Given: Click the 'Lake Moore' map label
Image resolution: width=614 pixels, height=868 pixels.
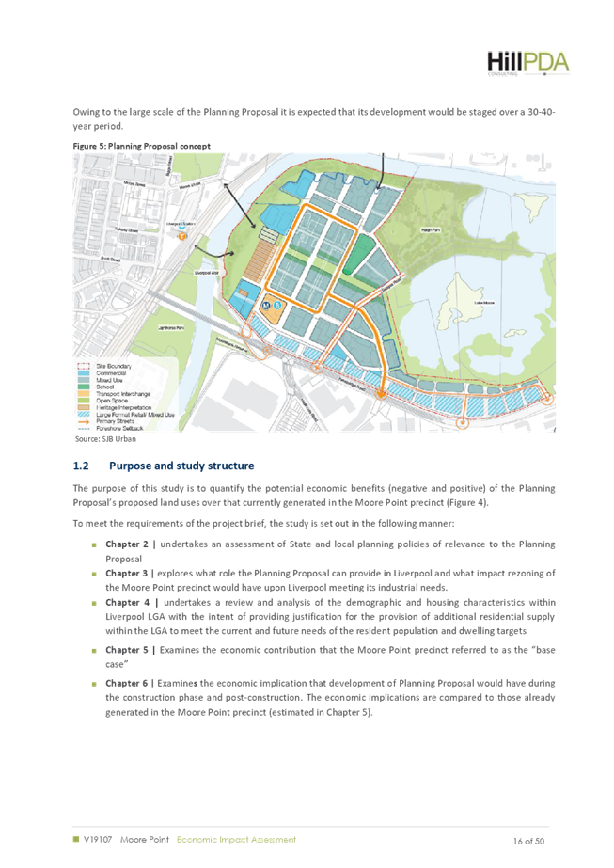Looking at the screenshot, I should (x=484, y=303).
